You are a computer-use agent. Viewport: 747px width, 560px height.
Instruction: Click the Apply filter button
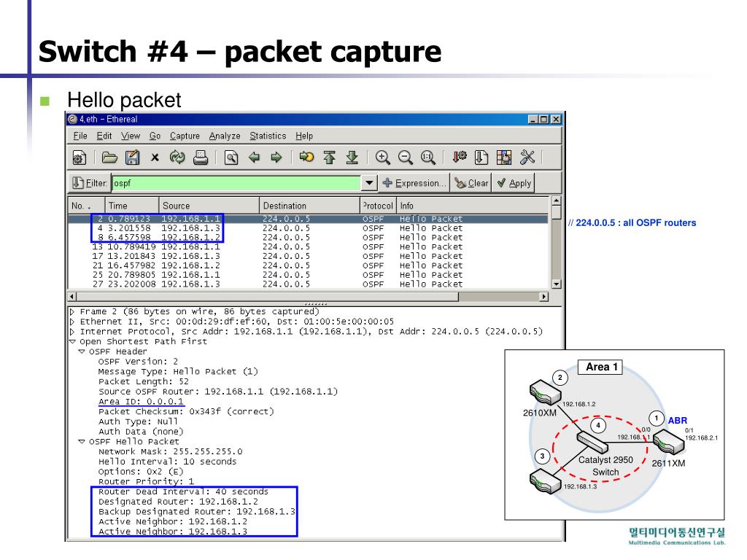(x=514, y=183)
